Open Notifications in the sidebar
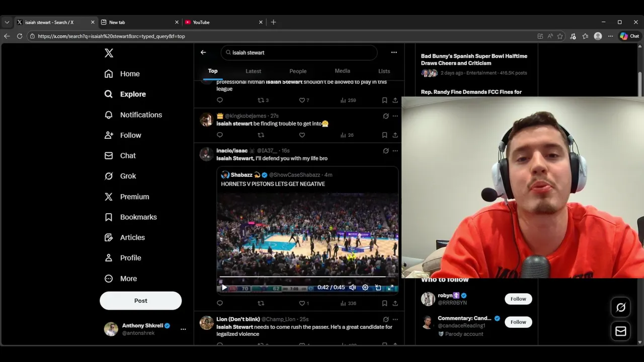Screen dimensions: 644x362 pos(133,115)
